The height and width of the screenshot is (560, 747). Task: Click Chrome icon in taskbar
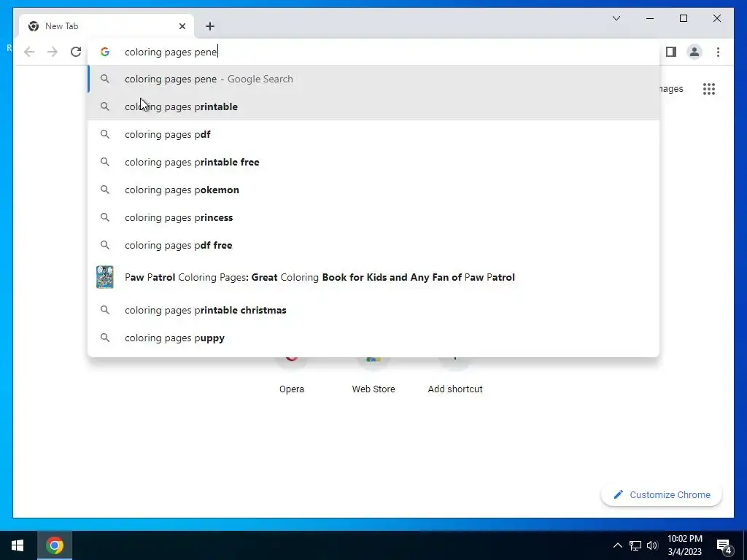click(x=55, y=545)
